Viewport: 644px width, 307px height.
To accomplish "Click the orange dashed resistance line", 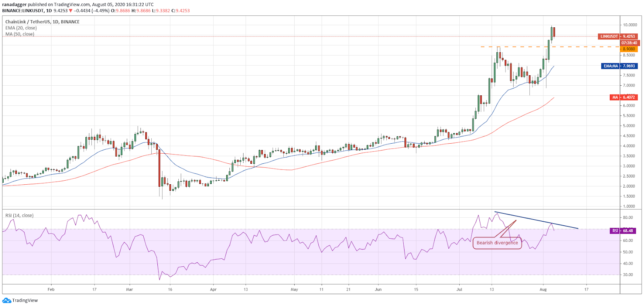I will [550, 47].
